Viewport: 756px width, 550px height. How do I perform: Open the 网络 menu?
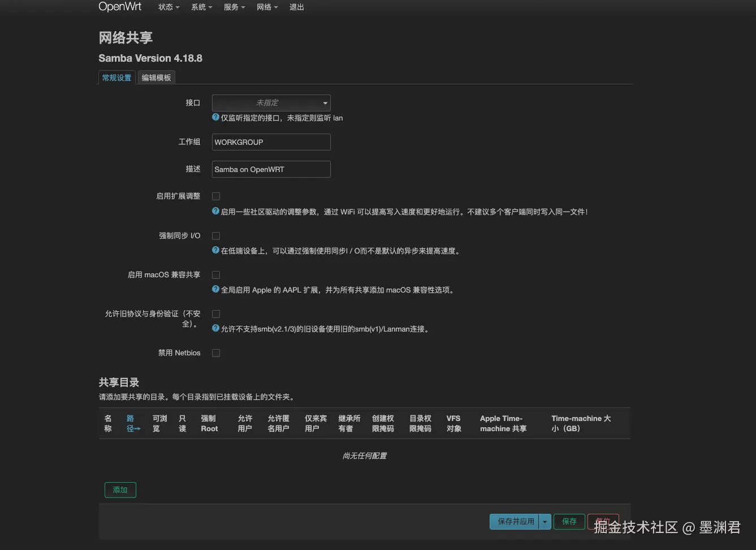[267, 7]
